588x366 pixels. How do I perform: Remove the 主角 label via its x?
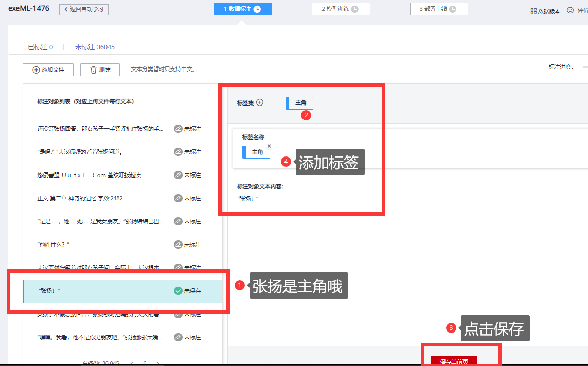coord(269,146)
